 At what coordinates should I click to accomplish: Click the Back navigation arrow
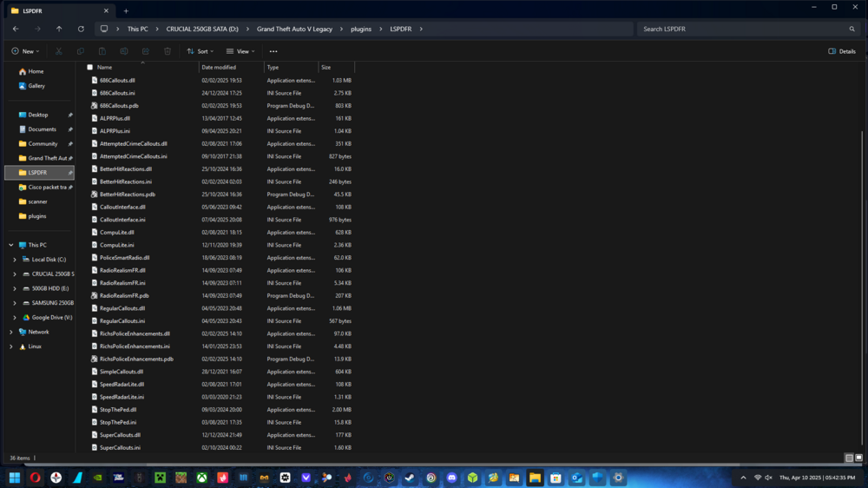[x=16, y=29]
